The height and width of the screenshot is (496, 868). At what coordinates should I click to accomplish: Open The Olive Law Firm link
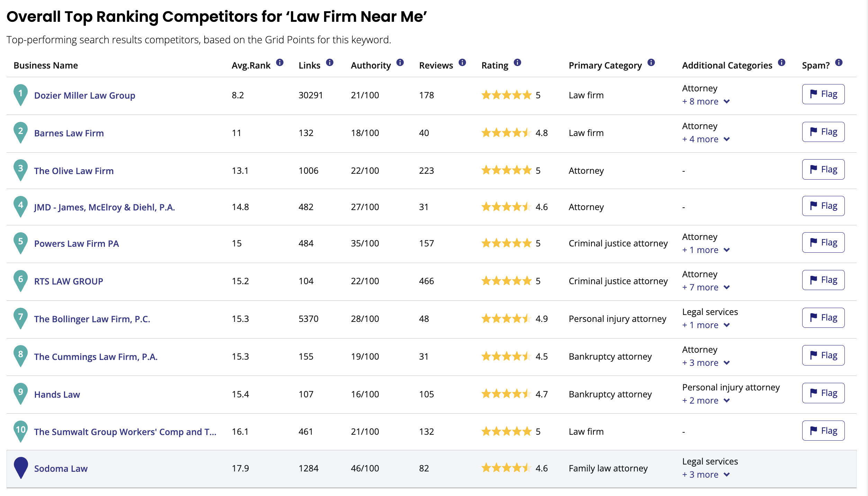[74, 170]
